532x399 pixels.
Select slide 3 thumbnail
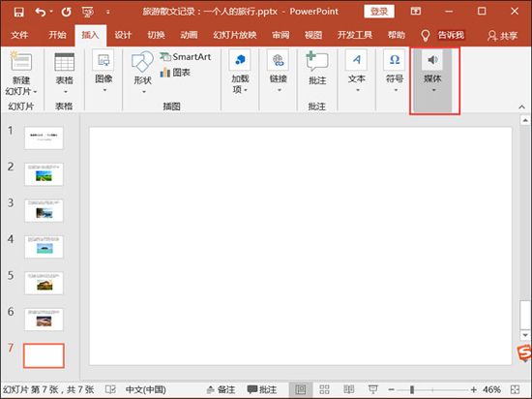[x=44, y=211]
